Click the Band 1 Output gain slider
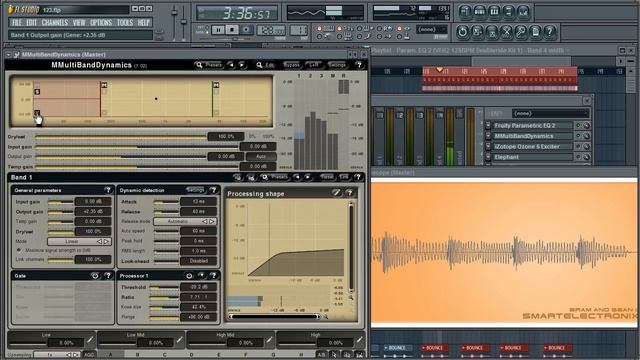Screen dimensions: 640x360 [60, 212]
